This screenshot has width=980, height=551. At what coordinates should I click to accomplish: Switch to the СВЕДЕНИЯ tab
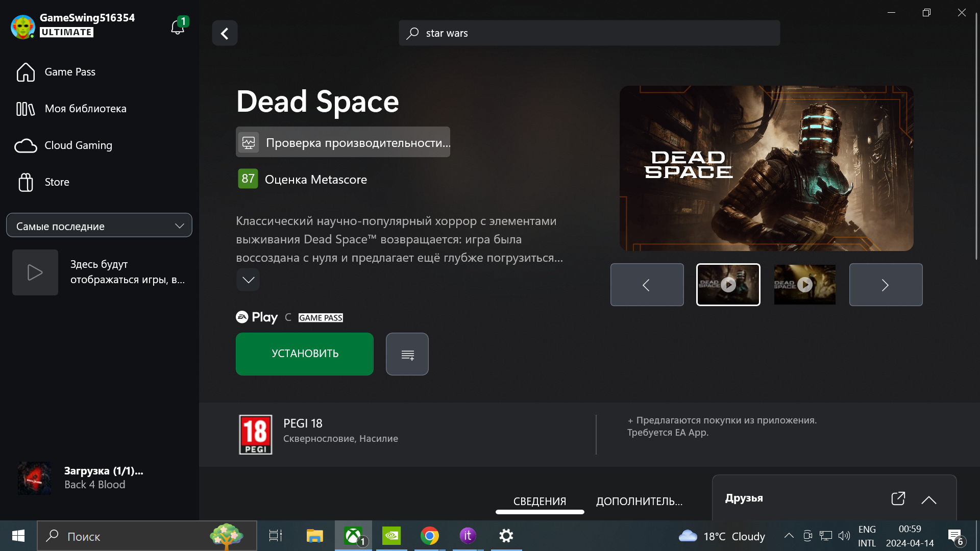tap(540, 501)
